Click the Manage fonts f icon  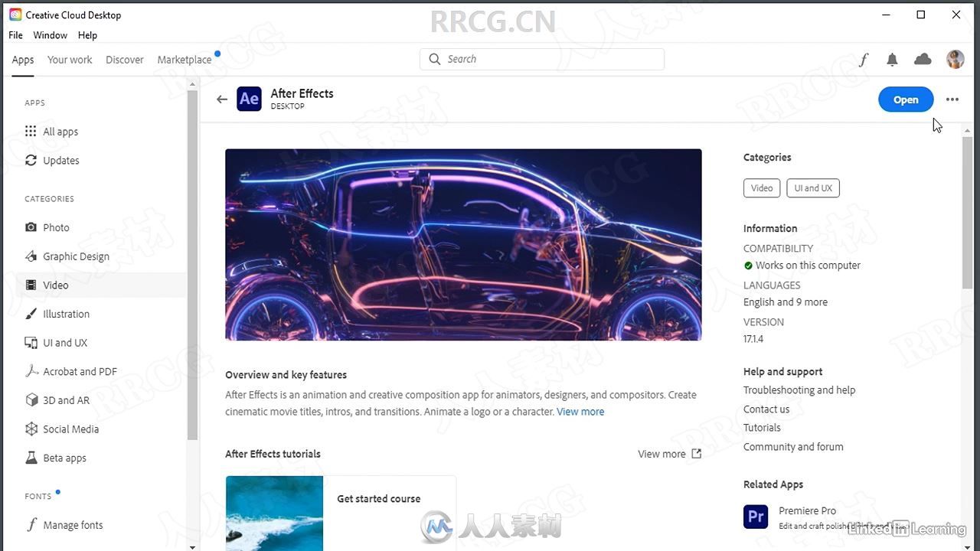31,525
